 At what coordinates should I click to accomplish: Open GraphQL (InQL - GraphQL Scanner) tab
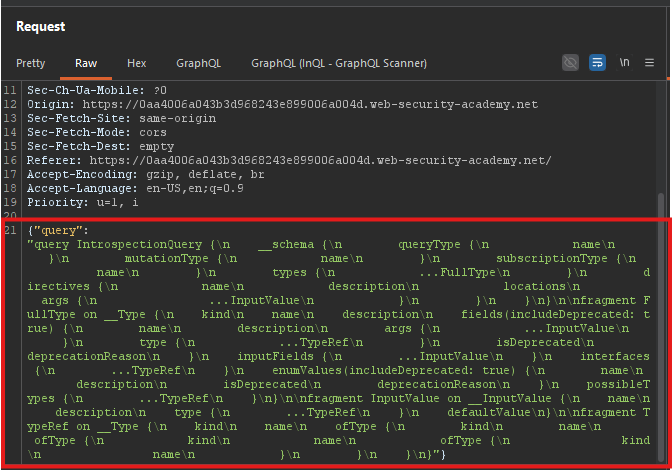click(x=339, y=63)
